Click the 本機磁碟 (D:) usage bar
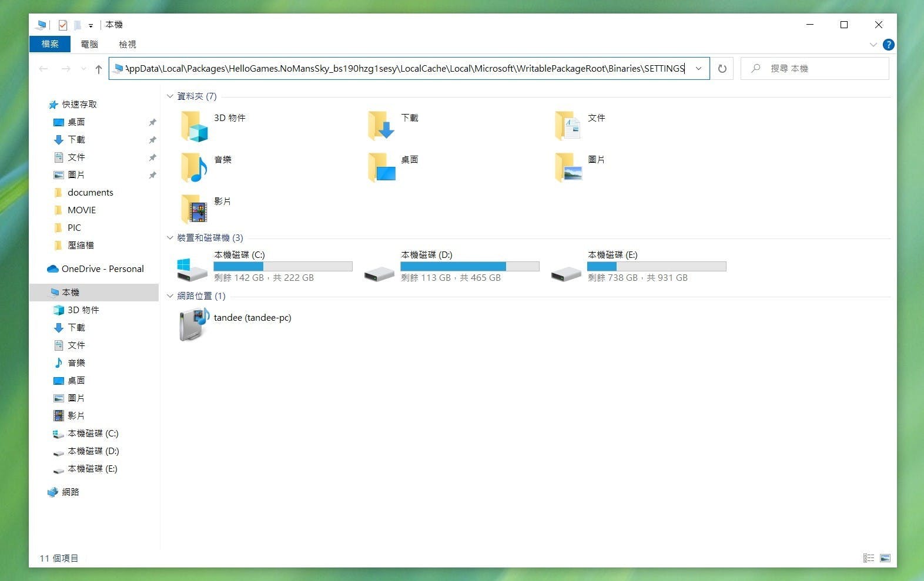 pyautogui.click(x=469, y=267)
